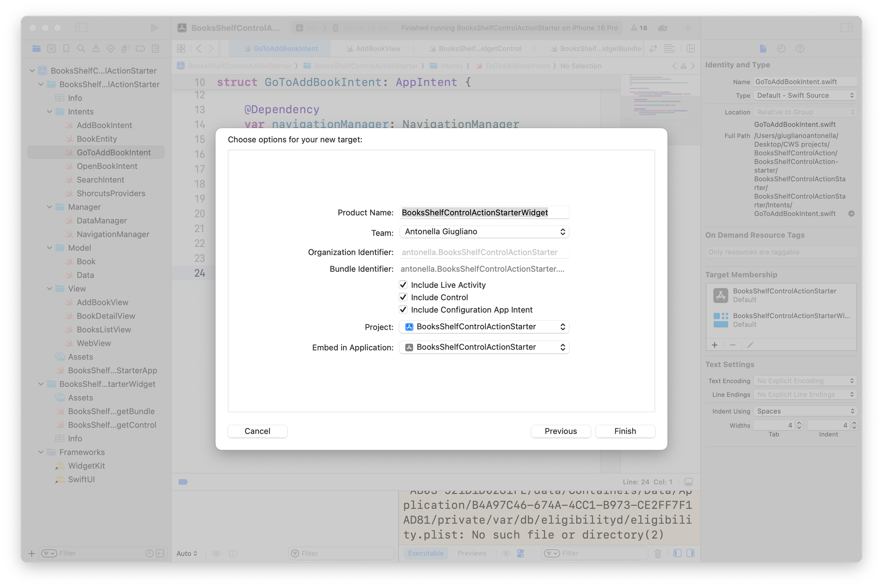Uncheck Include Live Activity checkbox
This screenshot has height=588, width=883.
click(x=403, y=285)
